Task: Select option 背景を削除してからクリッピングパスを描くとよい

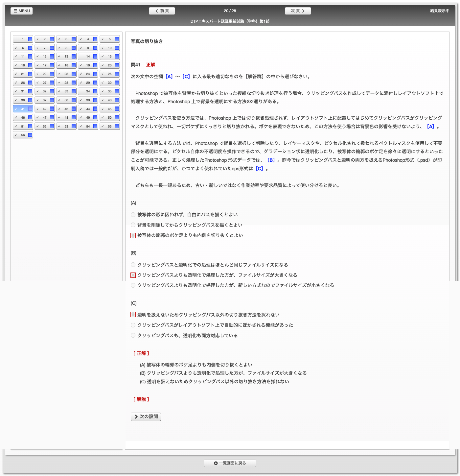Action: (x=133, y=225)
